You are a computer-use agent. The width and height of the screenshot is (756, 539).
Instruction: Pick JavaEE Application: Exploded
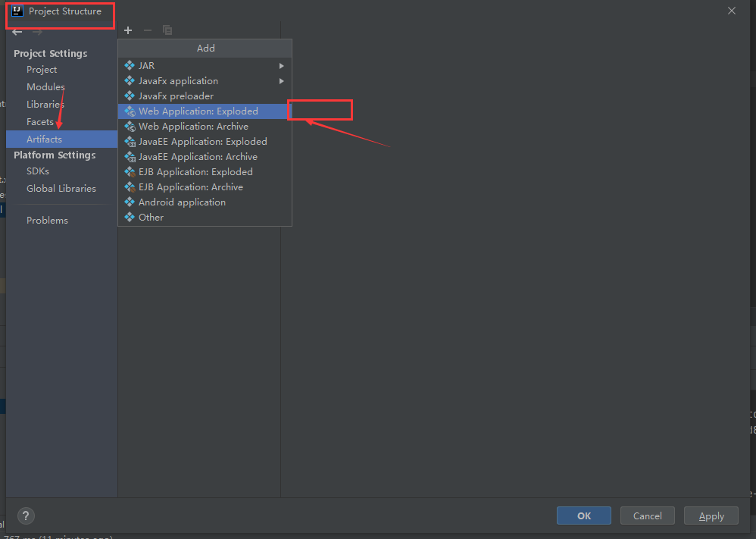point(205,142)
